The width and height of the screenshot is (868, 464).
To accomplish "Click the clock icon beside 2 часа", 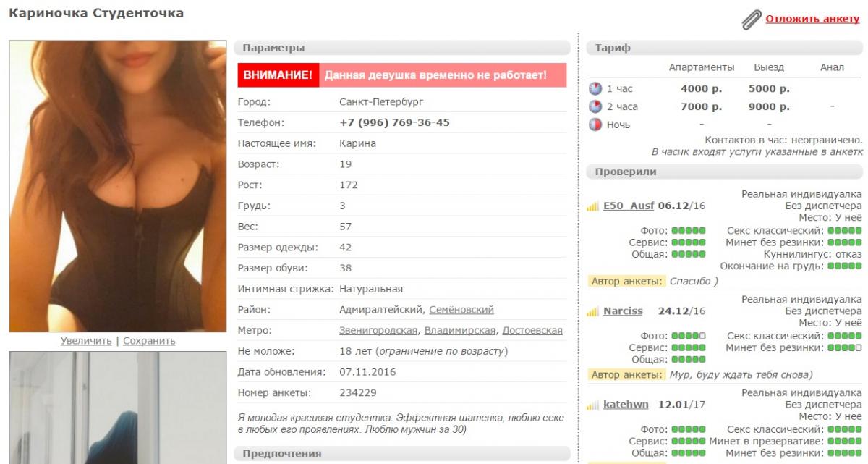I will 595,106.
